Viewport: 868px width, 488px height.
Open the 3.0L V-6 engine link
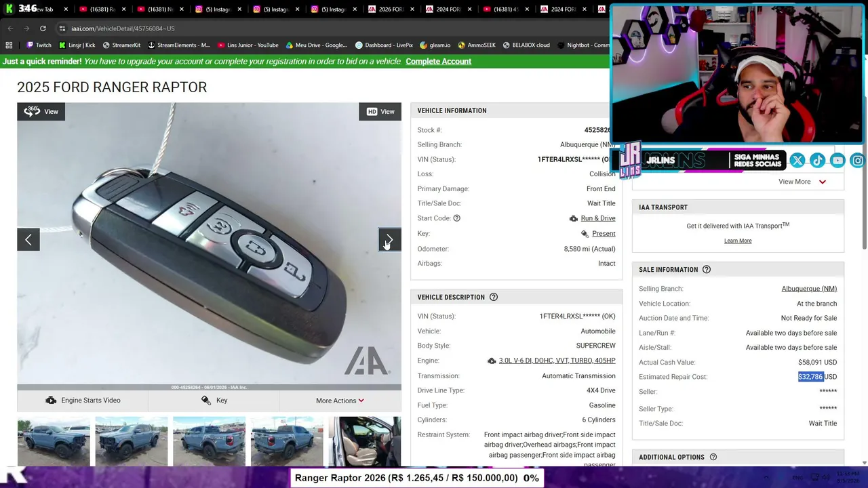point(557,361)
